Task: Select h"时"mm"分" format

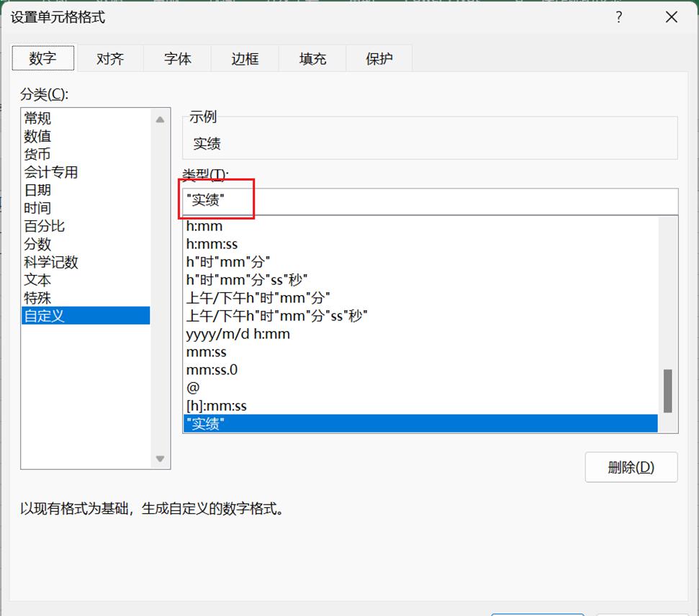Action: click(x=420, y=262)
